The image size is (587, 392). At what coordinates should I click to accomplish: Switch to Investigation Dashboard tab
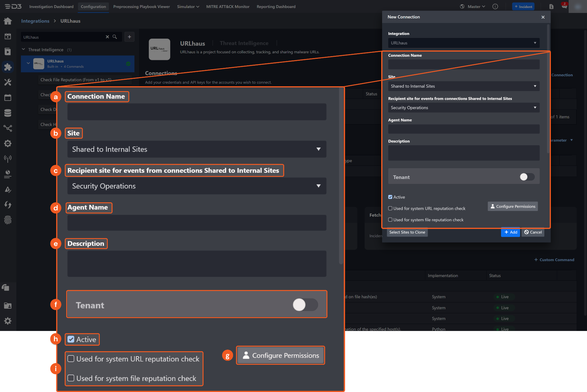pyautogui.click(x=51, y=7)
